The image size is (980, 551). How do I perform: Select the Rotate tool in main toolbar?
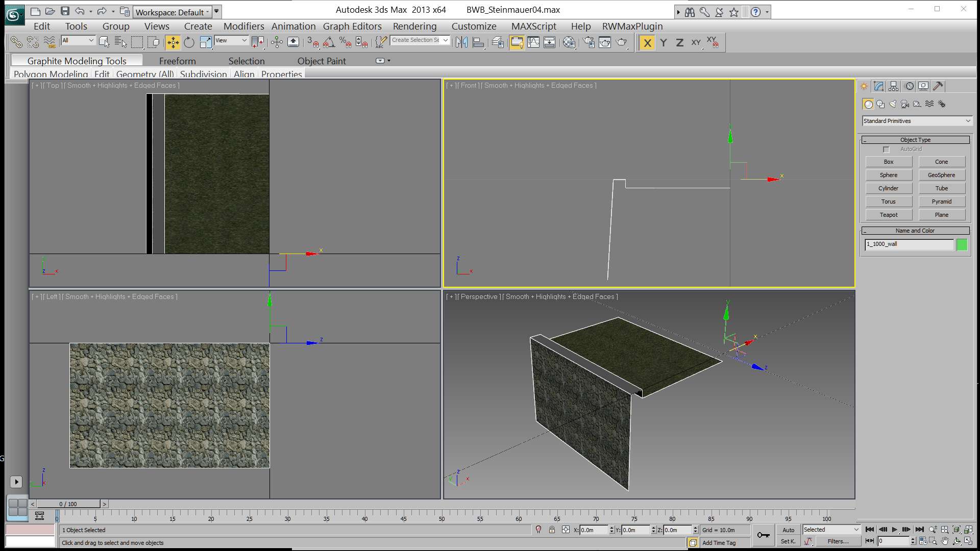pyautogui.click(x=189, y=42)
